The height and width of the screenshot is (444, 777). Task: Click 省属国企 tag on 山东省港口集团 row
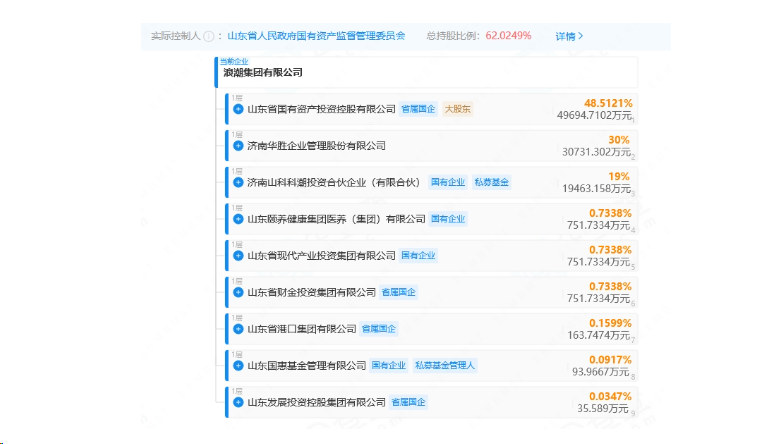[x=379, y=329]
